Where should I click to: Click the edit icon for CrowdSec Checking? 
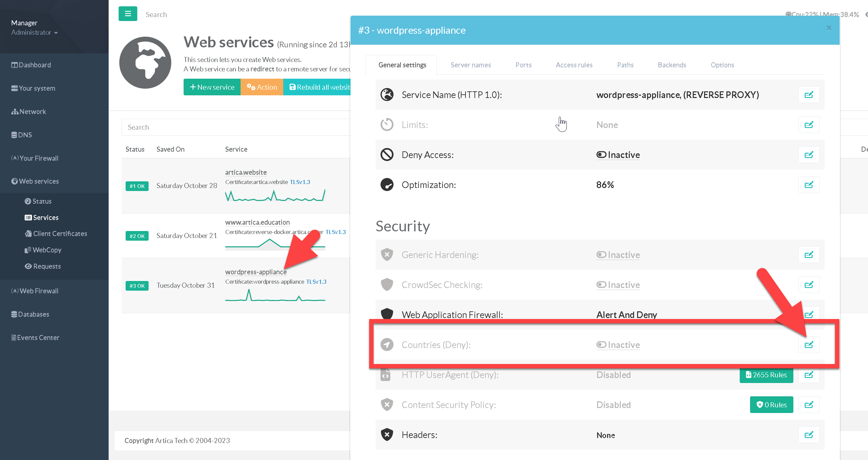pyautogui.click(x=809, y=285)
